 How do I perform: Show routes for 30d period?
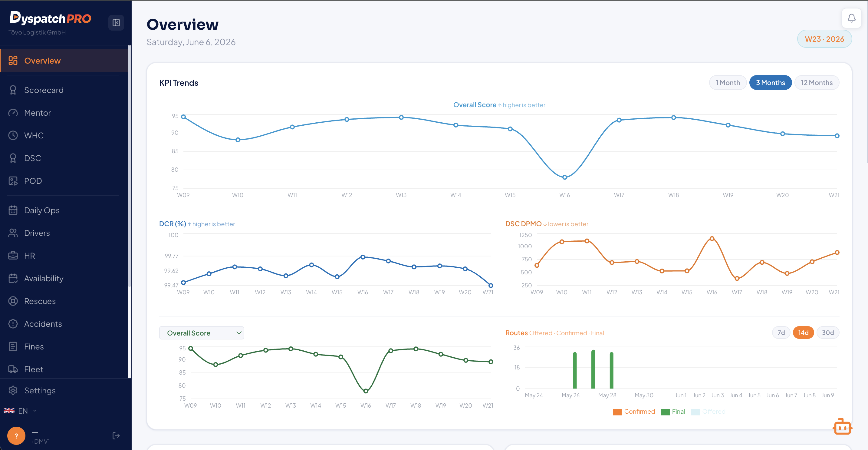[827, 333]
